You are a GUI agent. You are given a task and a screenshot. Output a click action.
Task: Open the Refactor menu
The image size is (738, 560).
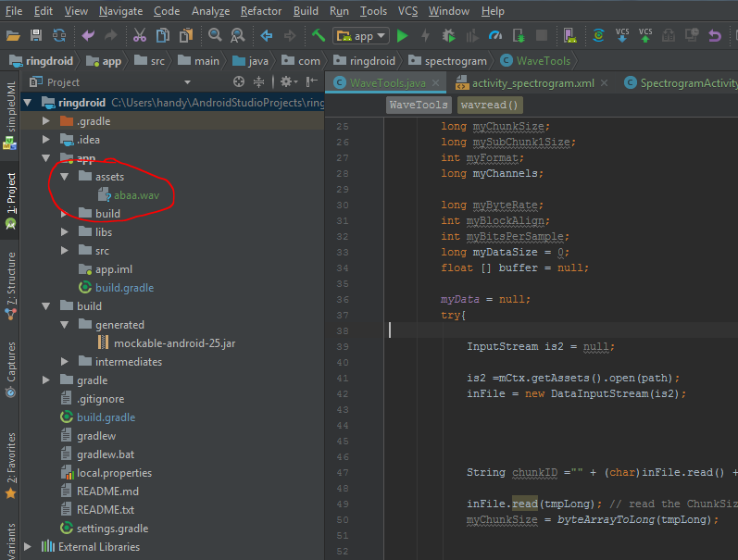(261, 11)
